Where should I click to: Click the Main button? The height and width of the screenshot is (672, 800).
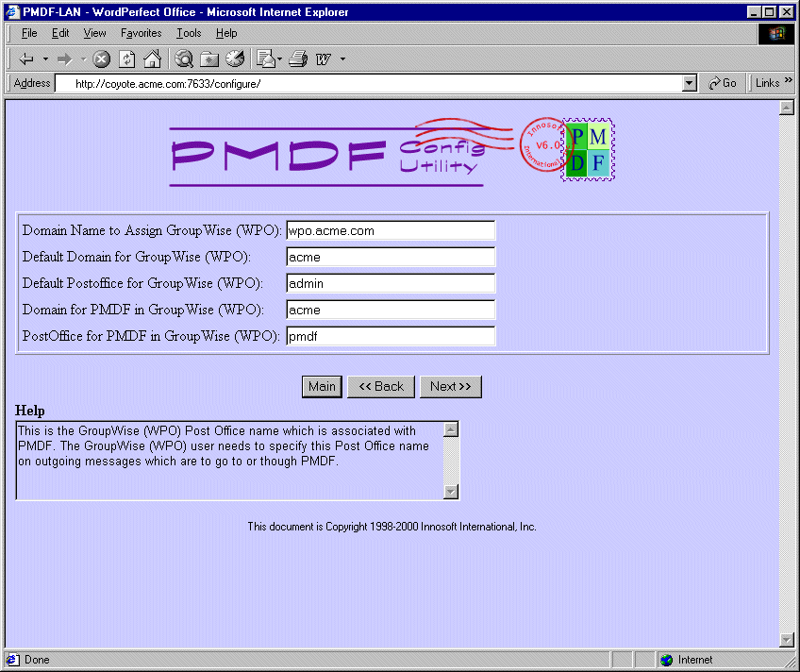322,386
